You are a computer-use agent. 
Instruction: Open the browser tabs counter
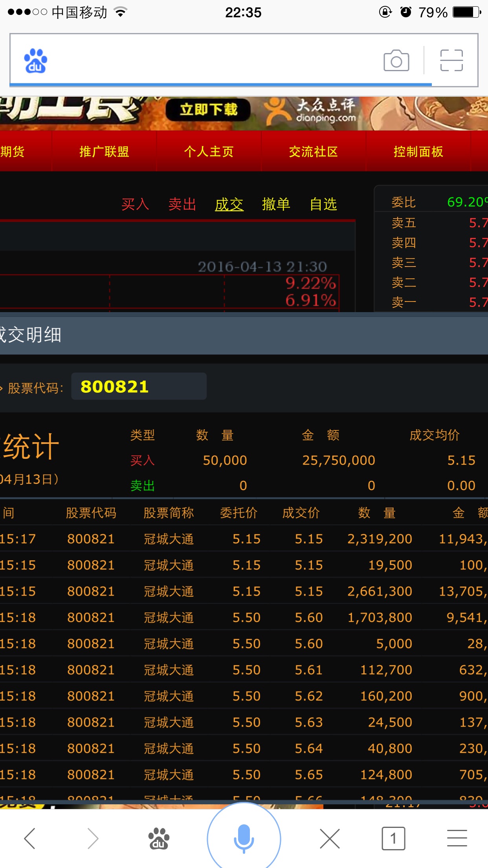tap(393, 838)
